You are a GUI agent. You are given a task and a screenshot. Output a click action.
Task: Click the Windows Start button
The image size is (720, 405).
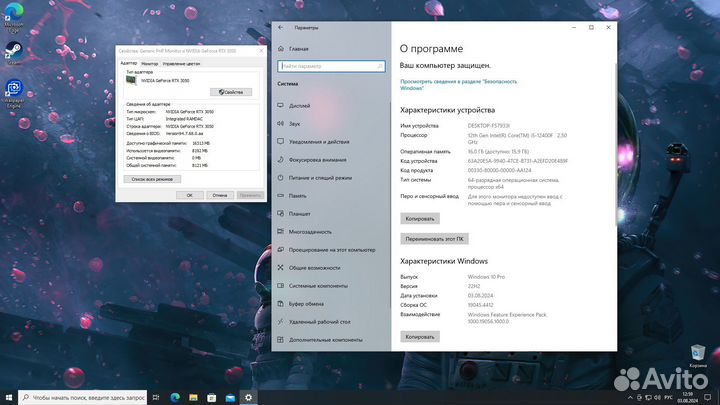[9, 397]
